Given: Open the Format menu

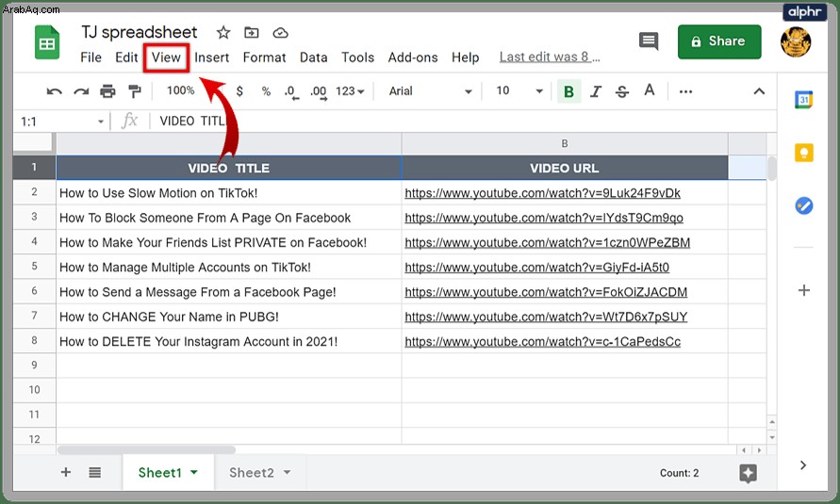Looking at the screenshot, I should [x=264, y=57].
